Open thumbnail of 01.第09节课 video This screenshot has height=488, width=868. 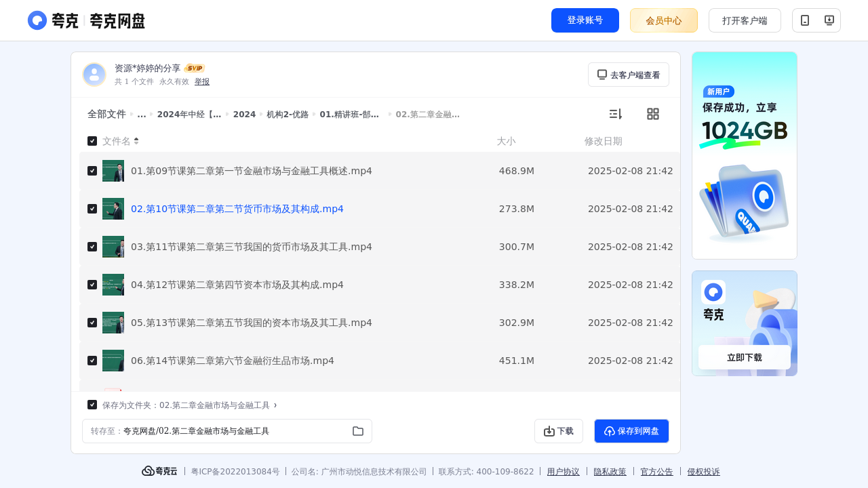point(113,171)
